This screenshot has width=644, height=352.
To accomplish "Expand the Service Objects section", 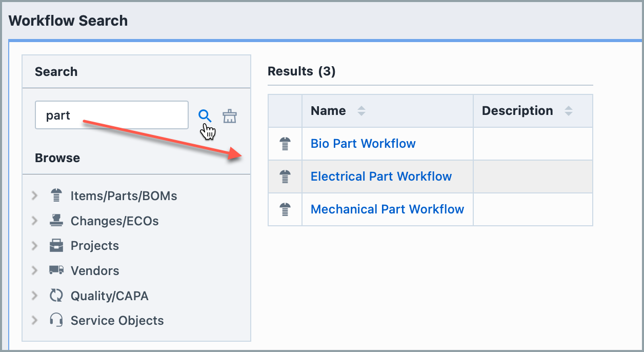I will [34, 320].
